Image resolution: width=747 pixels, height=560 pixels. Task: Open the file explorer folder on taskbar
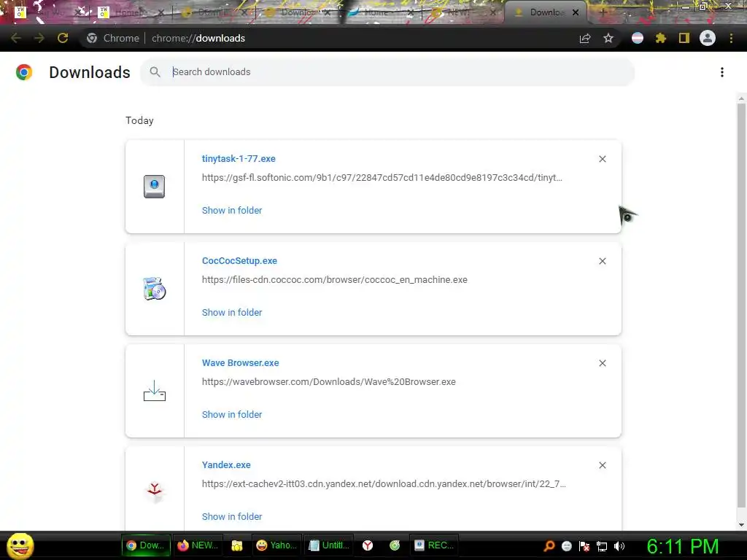click(237, 545)
